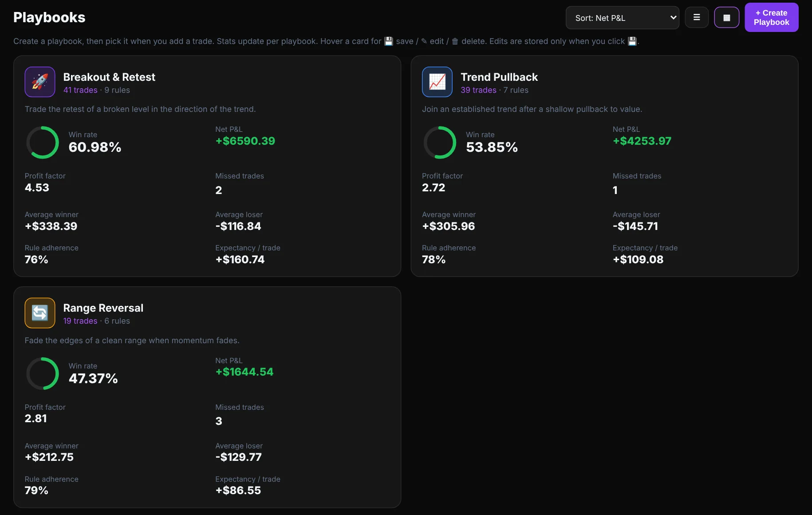This screenshot has width=812, height=515.
Task: Open the 39 trades link
Action: pos(478,90)
